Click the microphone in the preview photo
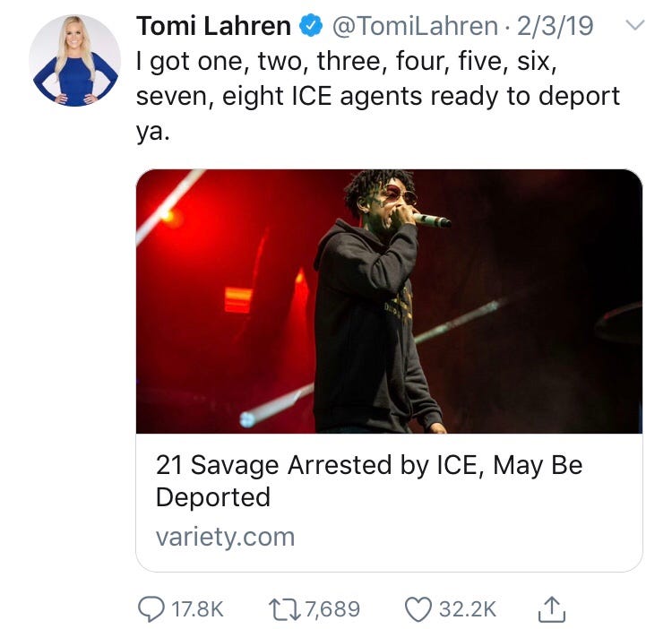This screenshot has height=629, width=672. pos(431,219)
